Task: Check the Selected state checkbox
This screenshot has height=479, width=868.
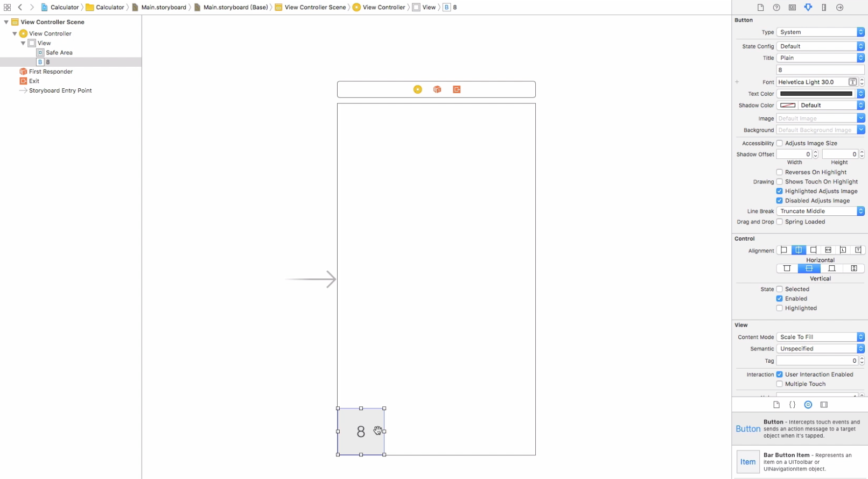Action: pos(779,289)
